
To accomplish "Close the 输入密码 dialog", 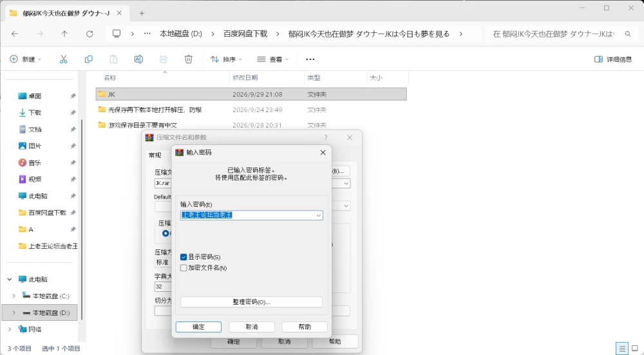I will (x=323, y=153).
